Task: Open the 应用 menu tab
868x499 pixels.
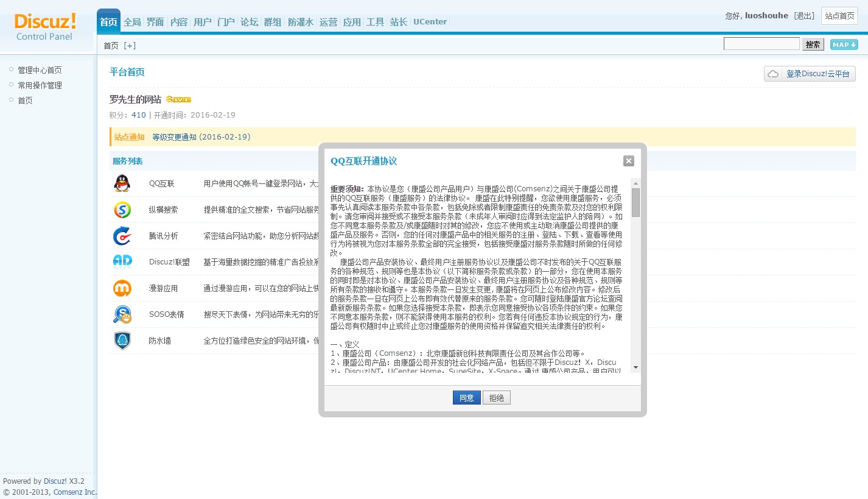Action: coord(352,22)
